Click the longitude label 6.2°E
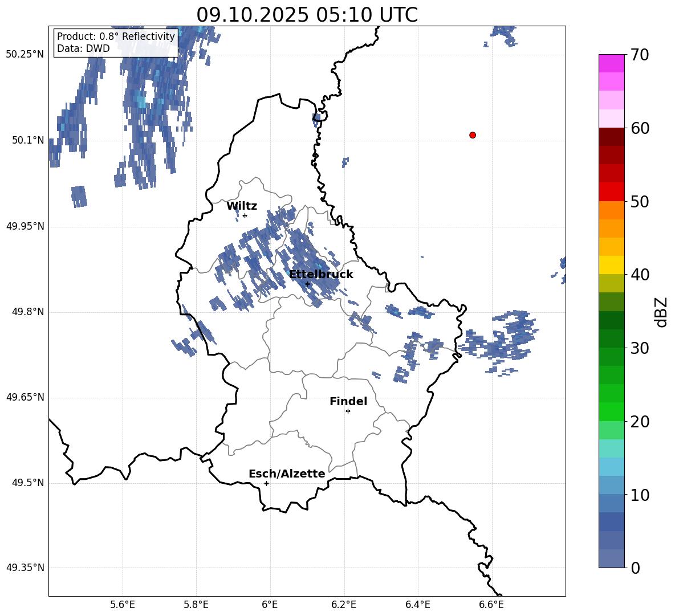The image size is (675, 616). [344, 605]
